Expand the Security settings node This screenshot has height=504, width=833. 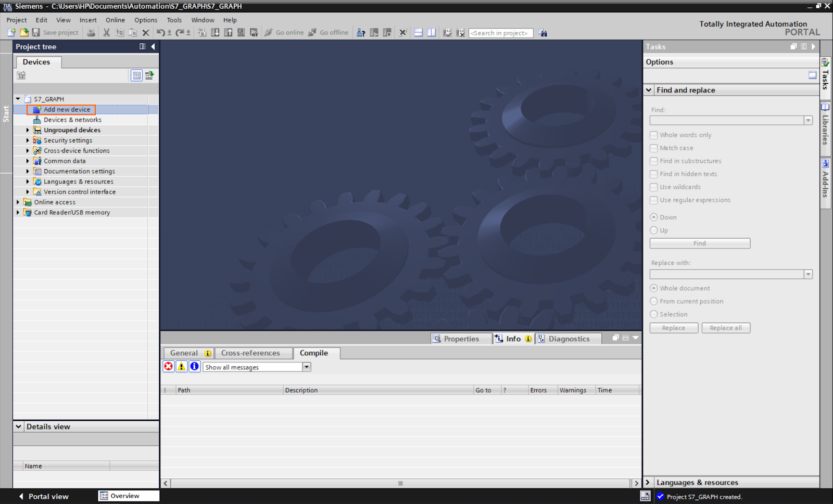click(x=28, y=140)
